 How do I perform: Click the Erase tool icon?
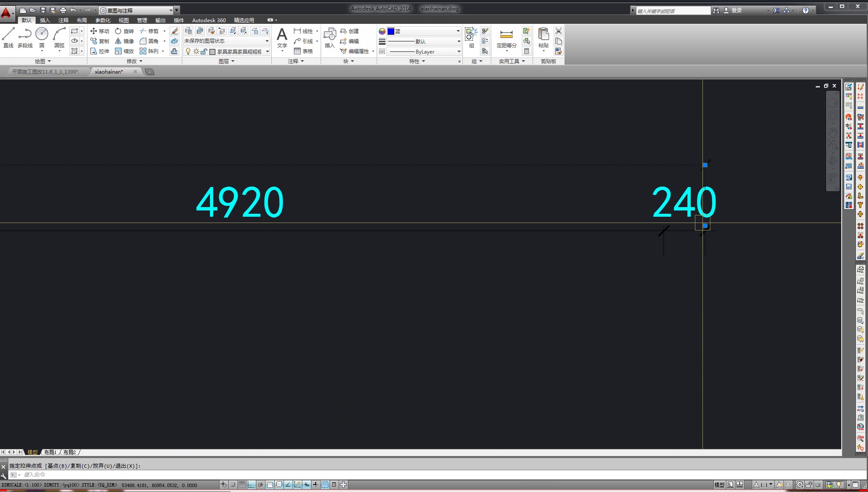click(x=174, y=31)
